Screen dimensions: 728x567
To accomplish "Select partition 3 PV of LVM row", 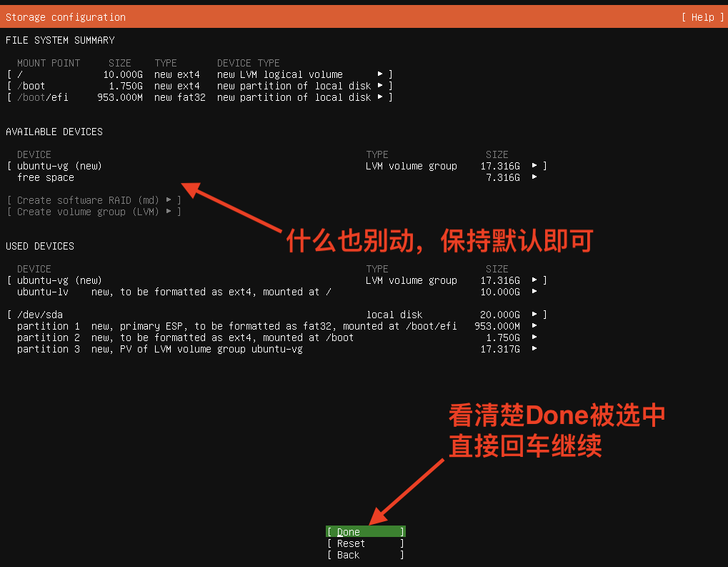I will pos(277,349).
